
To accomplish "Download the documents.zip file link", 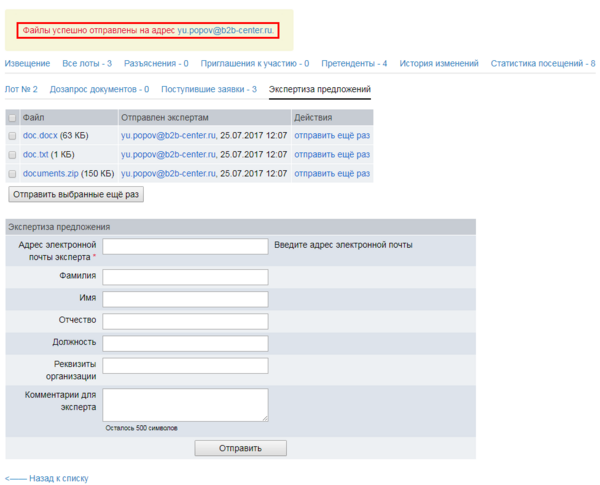I will tap(50, 174).
